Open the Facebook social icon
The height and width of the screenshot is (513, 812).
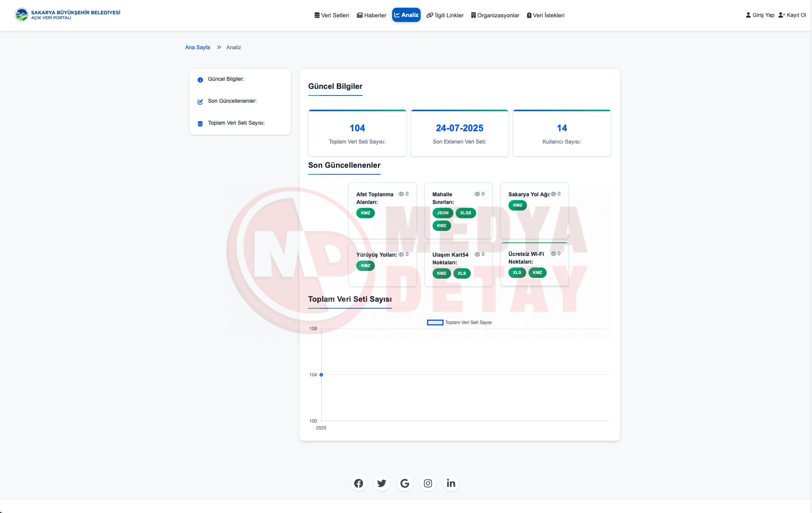tap(359, 483)
